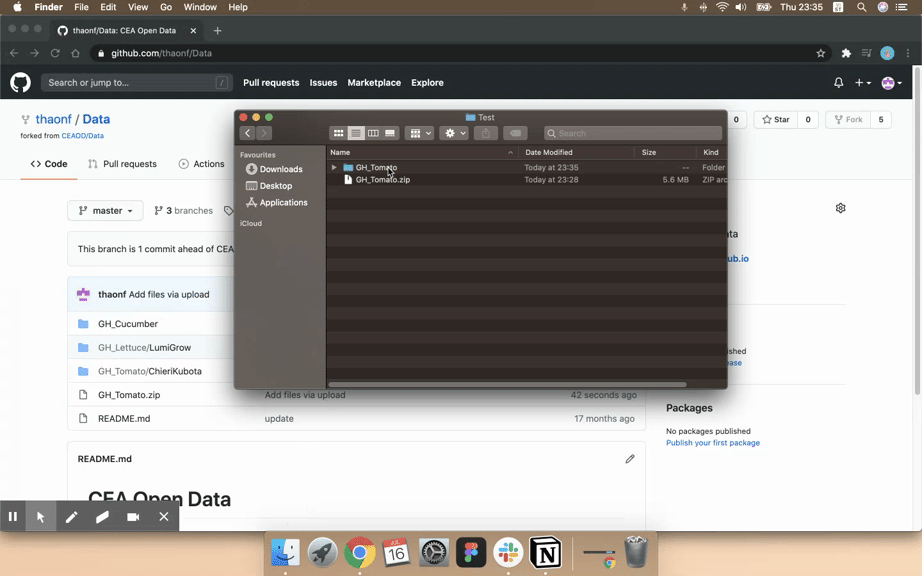
Task: Reload the GitHub page
Action: coord(55,53)
